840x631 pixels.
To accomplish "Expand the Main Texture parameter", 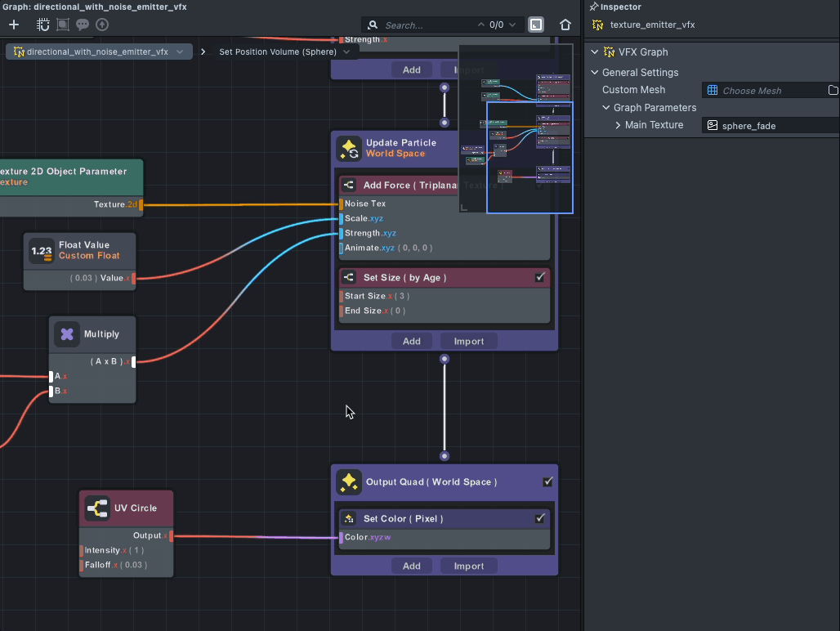I will [619, 125].
